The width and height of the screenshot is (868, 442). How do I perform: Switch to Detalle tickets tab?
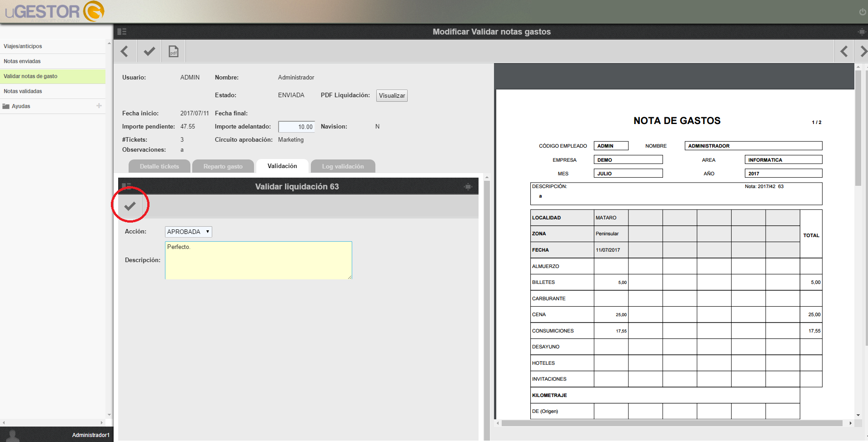[x=160, y=166]
